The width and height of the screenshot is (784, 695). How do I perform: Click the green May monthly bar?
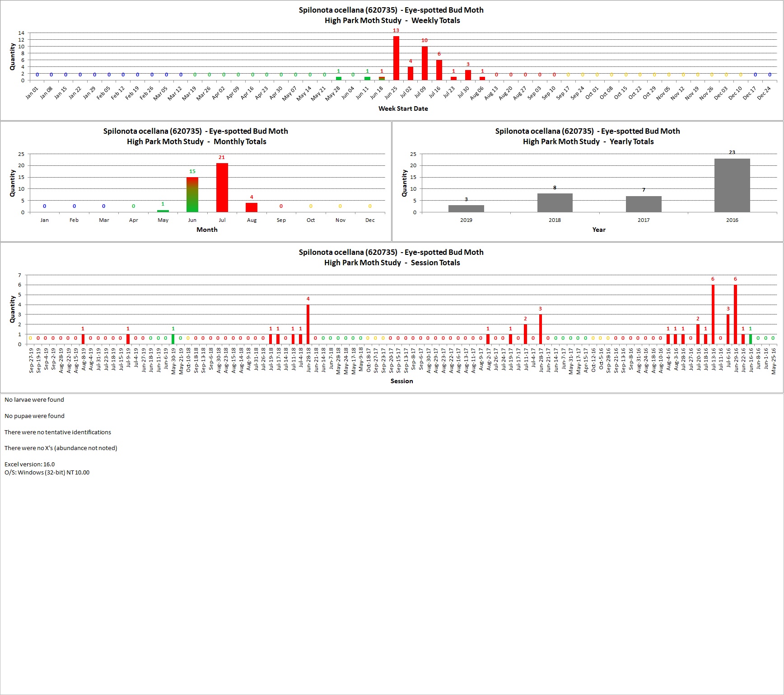[x=163, y=211]
